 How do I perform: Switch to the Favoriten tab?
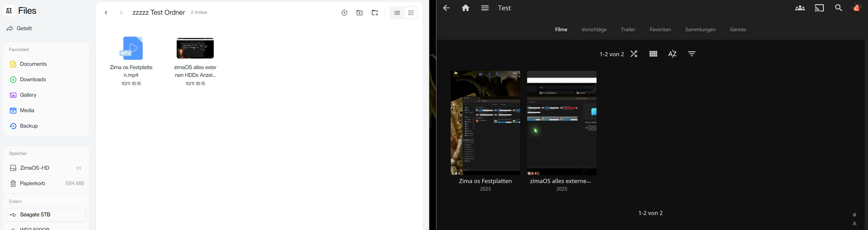click(x=660, y=30)
